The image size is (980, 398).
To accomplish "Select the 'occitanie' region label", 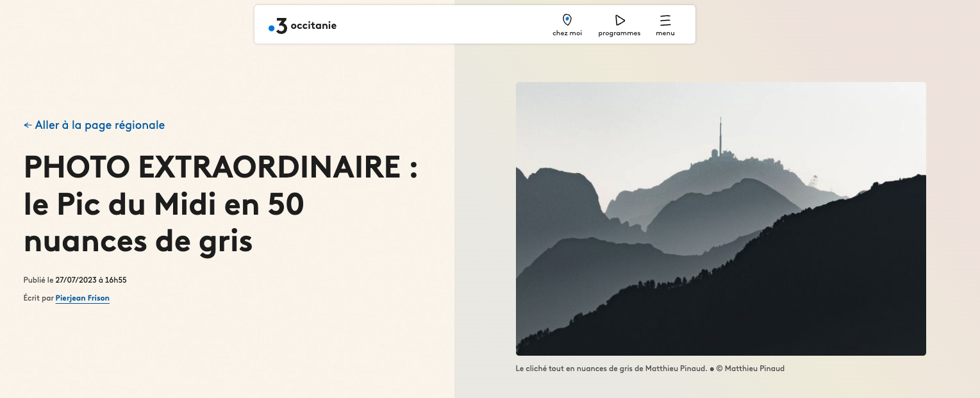I will 313,26.
